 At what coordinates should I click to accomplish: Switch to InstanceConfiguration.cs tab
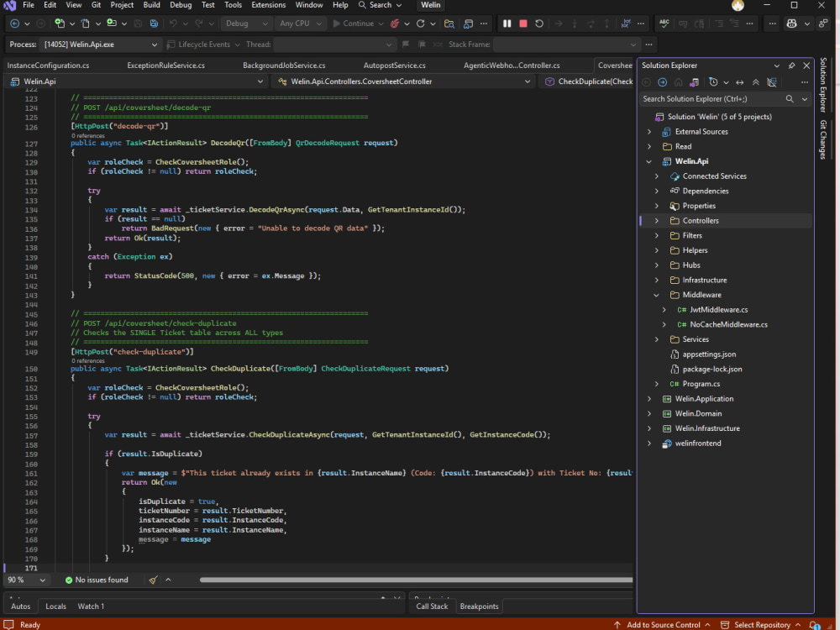coord(48,66)
